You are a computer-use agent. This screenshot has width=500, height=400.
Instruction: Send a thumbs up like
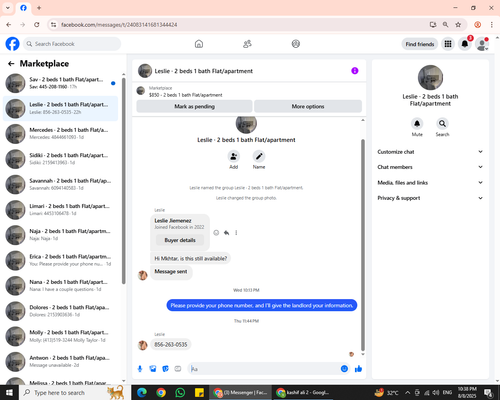pos(358,369)
